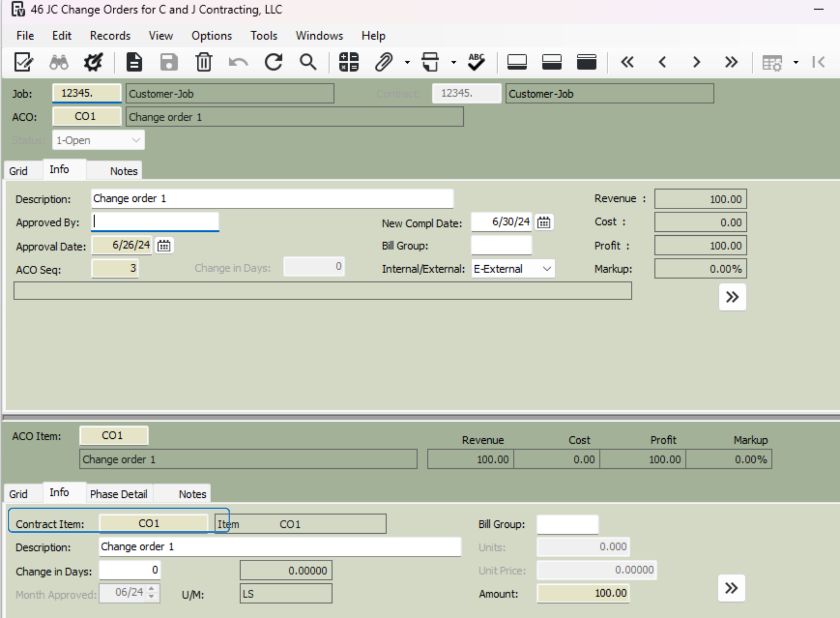Run the ABC spell check icon
Viewport: 840px width, 618px height.
[x=476, y=62]
